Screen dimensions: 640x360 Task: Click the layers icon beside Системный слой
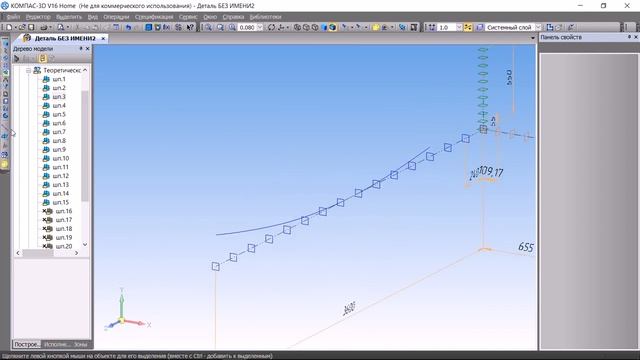(480, 27)
